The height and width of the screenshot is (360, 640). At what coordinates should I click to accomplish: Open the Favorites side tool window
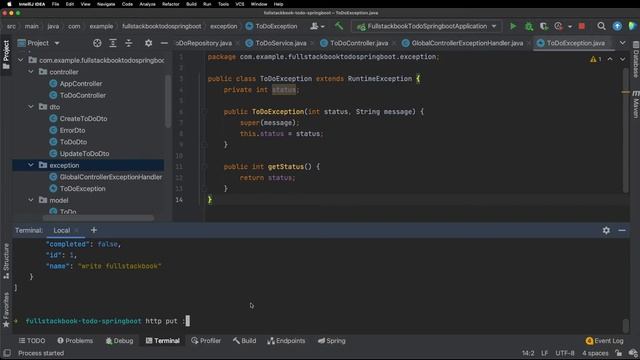point(6,310)
